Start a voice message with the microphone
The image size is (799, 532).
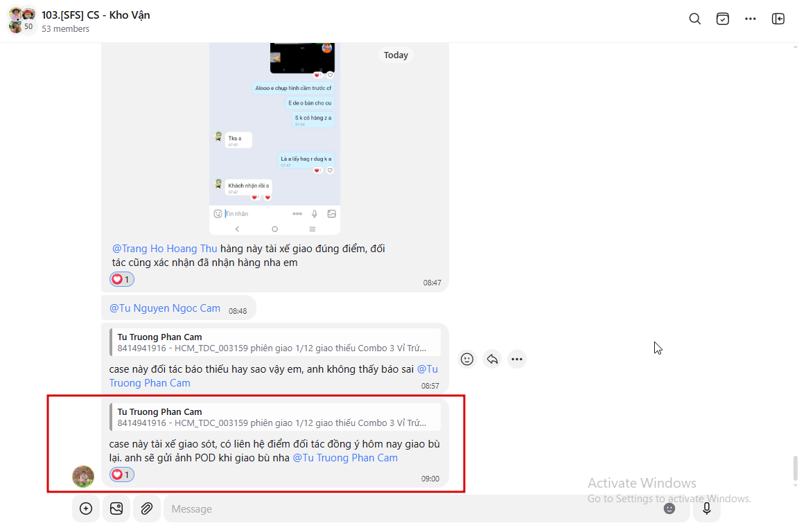(x=707, y=508)
